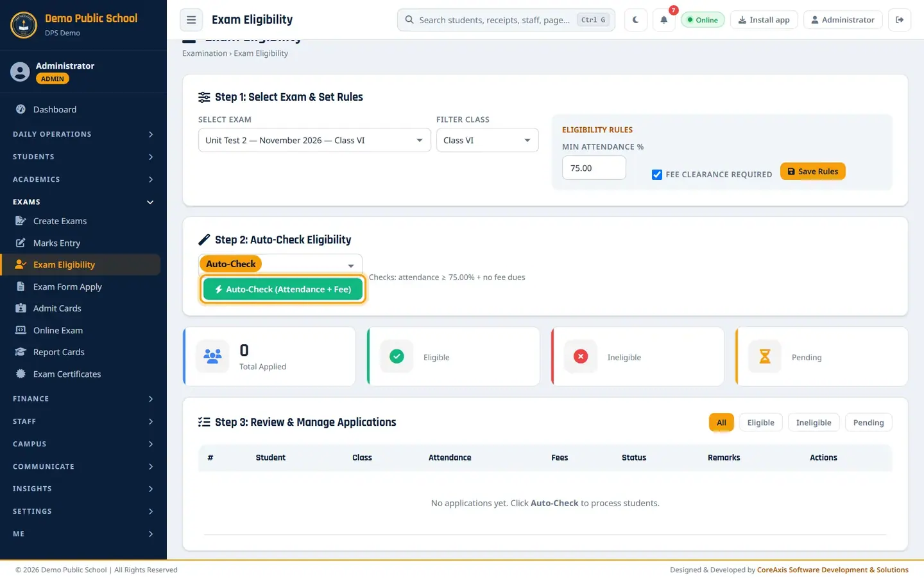Open the Filter Class dropdown

(x=488, y=141)
